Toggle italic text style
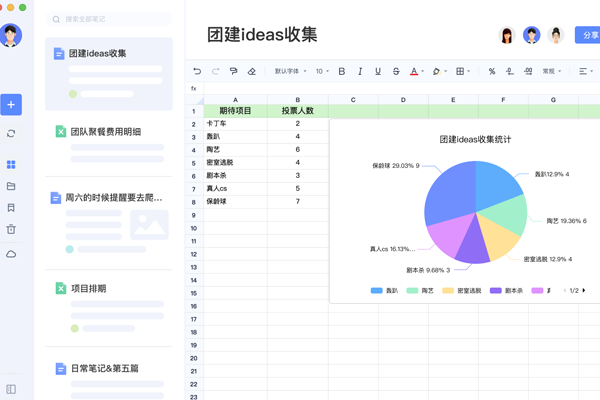This screenshot has width=600, height=400. coord(360,72)
